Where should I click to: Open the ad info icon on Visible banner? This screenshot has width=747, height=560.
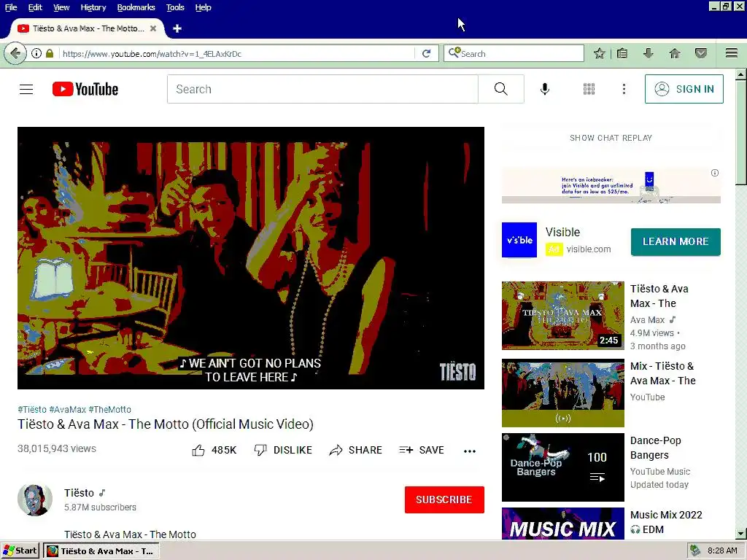point(715,173)
